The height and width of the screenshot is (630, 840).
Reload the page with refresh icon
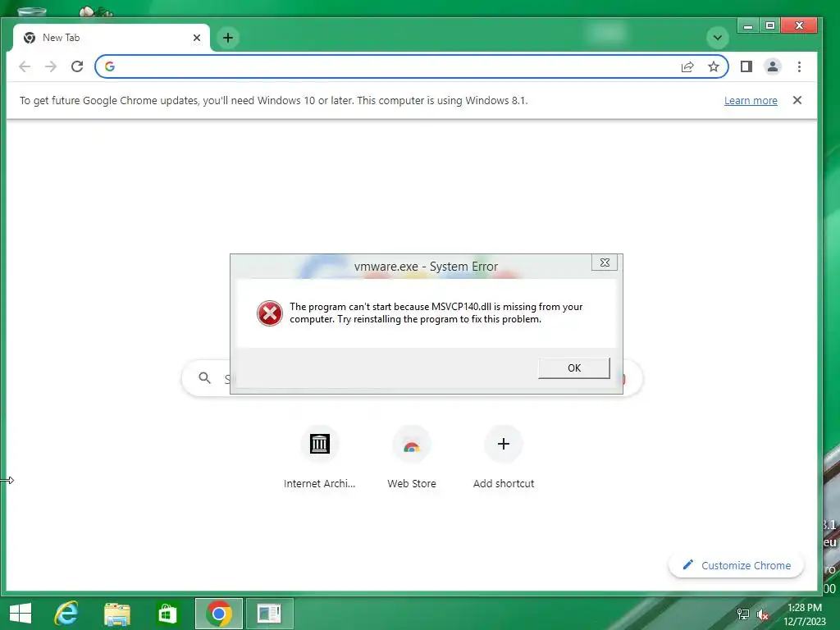click(x=77, y=66)
